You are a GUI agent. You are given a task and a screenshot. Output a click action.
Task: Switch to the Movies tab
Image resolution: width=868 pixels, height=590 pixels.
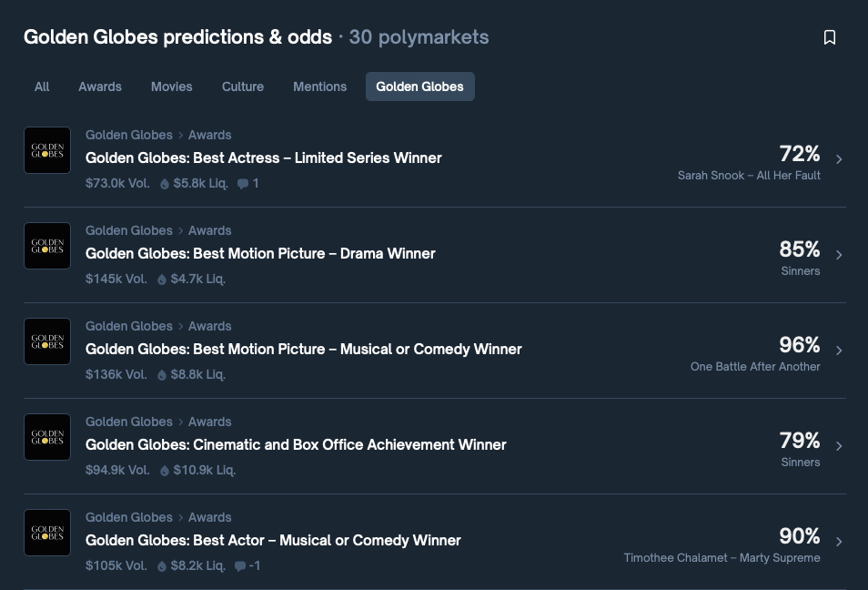tap(172, 86)
